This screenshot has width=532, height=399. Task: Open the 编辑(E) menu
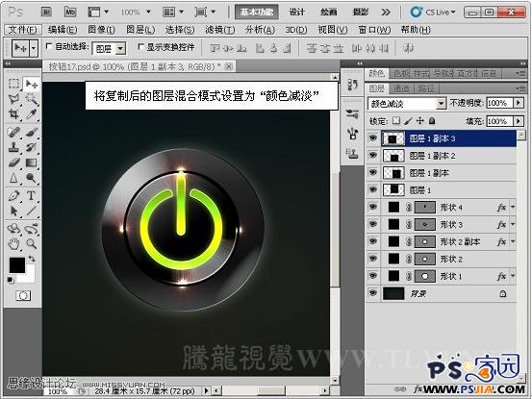tap(63, 30)
